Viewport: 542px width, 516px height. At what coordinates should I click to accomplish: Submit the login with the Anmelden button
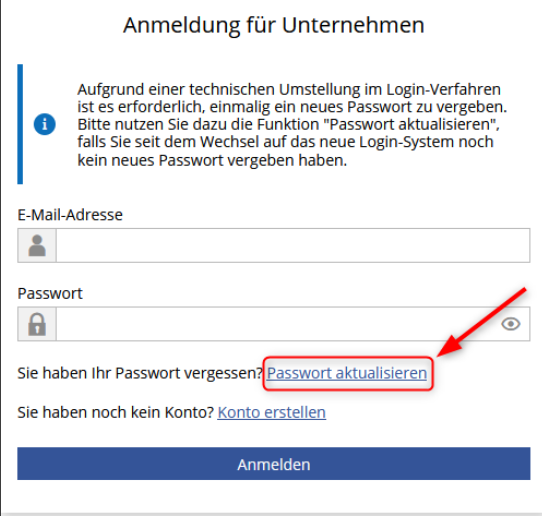click(274, 463)
